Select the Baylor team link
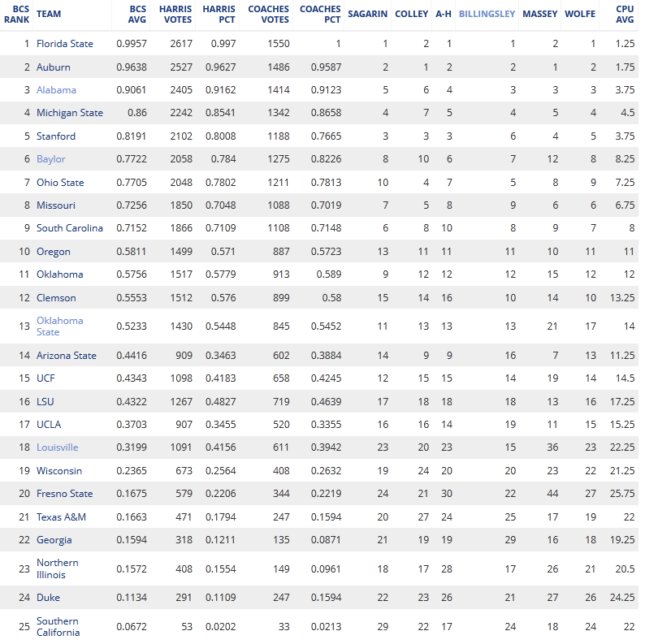Screen dimensions: 645x644 coord(50,159)
